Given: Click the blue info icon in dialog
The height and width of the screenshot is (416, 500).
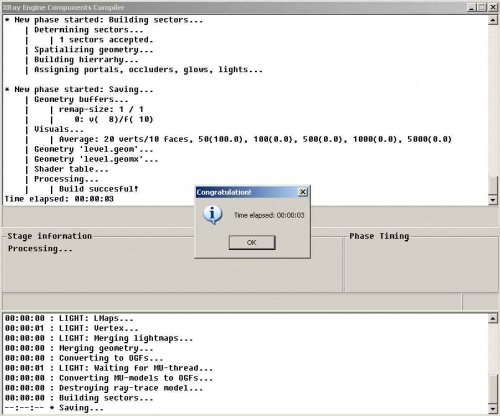Looking at the screenshot, I should click(212, 215).
